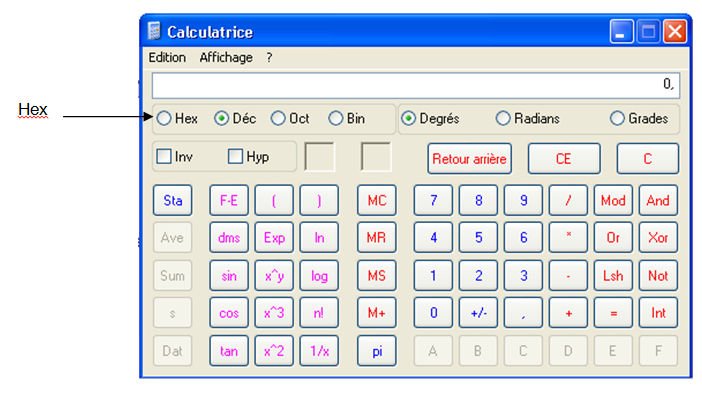Click digit 3 key
The width and height of the screenshot is (702, 399).
(x=523, y=275)
